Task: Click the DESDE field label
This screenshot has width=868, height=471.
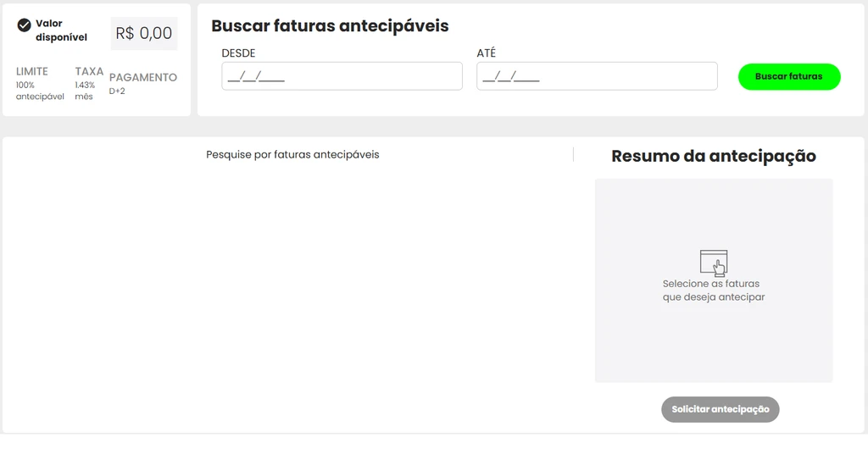Action: tap(238, 53)
